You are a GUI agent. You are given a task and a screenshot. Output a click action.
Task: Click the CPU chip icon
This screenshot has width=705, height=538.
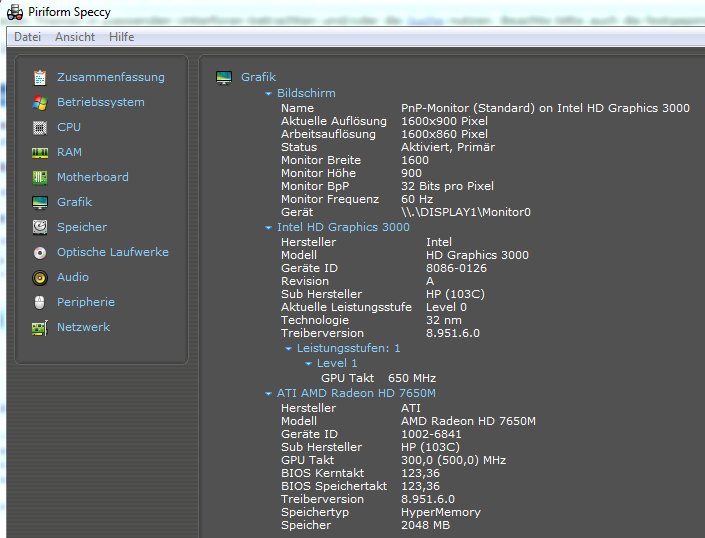coord(40,128)
